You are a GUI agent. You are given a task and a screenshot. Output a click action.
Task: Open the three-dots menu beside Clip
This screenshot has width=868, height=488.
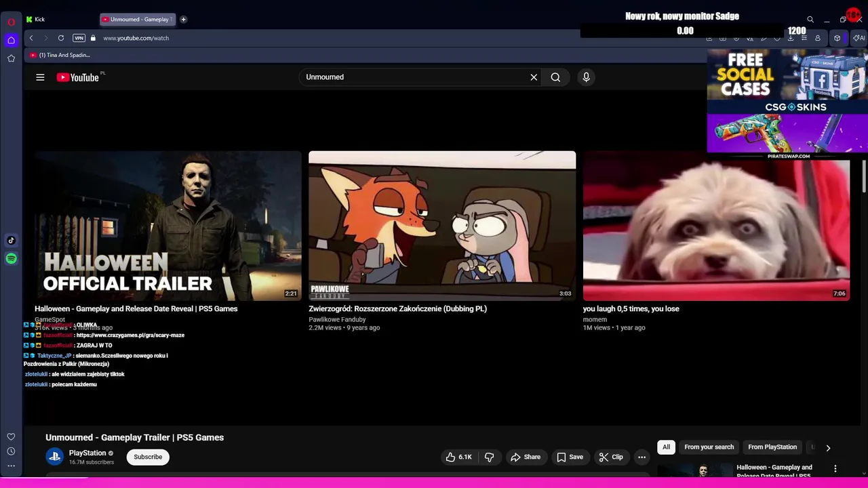tap(642, 457)
